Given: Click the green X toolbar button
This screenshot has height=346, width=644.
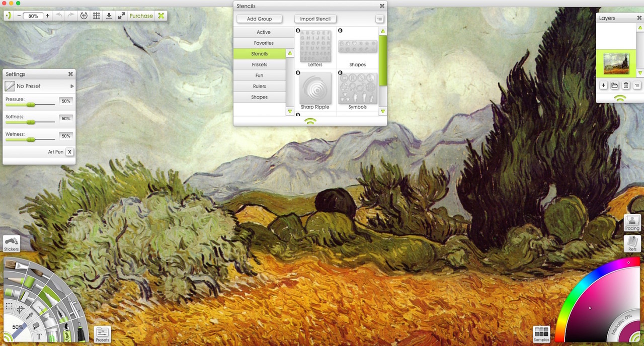Looking at the screenshot, I should [x=161, y=16].
